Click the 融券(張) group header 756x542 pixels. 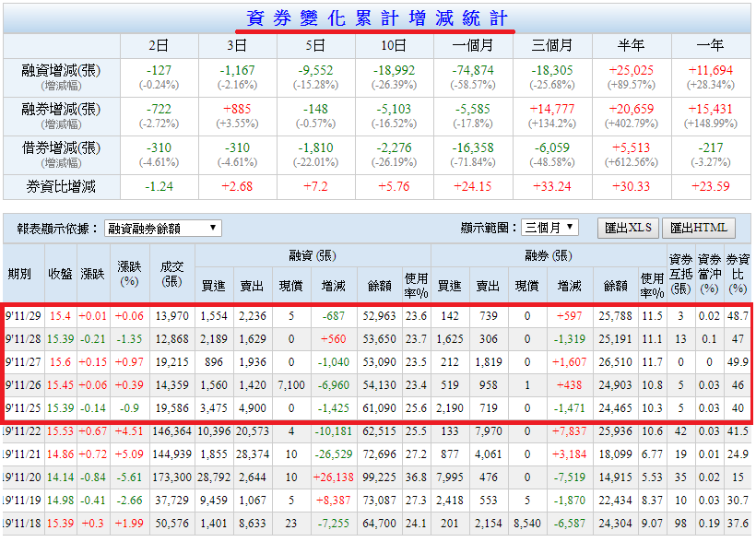pos(549,255)
